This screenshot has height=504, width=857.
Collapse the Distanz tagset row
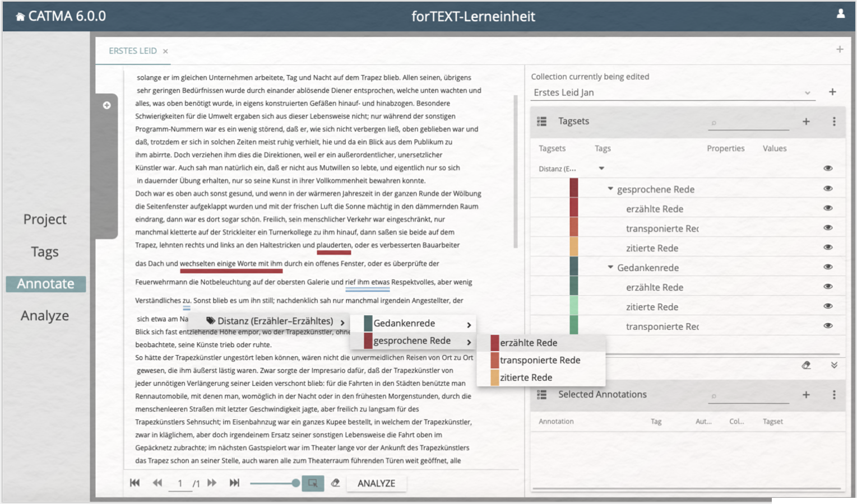(601, 168)
